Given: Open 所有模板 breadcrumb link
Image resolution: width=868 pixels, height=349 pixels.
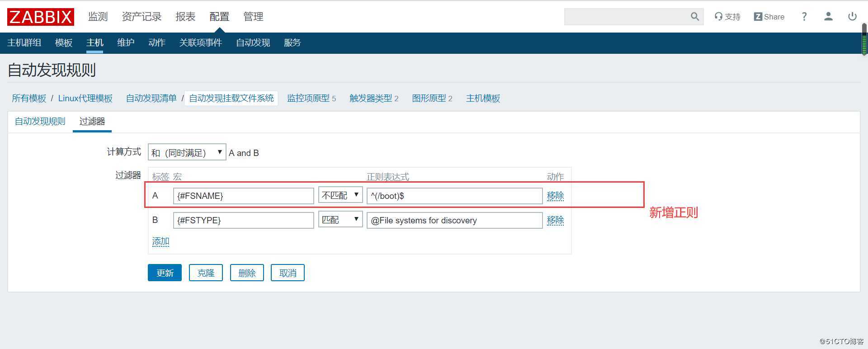Looking at the screenshot, I should click(29, 98).
